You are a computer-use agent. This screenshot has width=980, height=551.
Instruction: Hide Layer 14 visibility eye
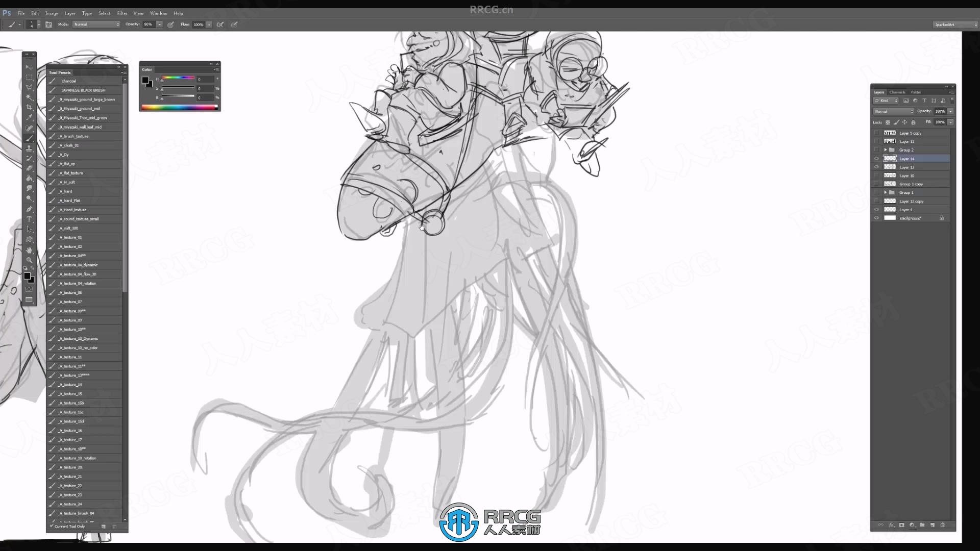tap(876, 159)
